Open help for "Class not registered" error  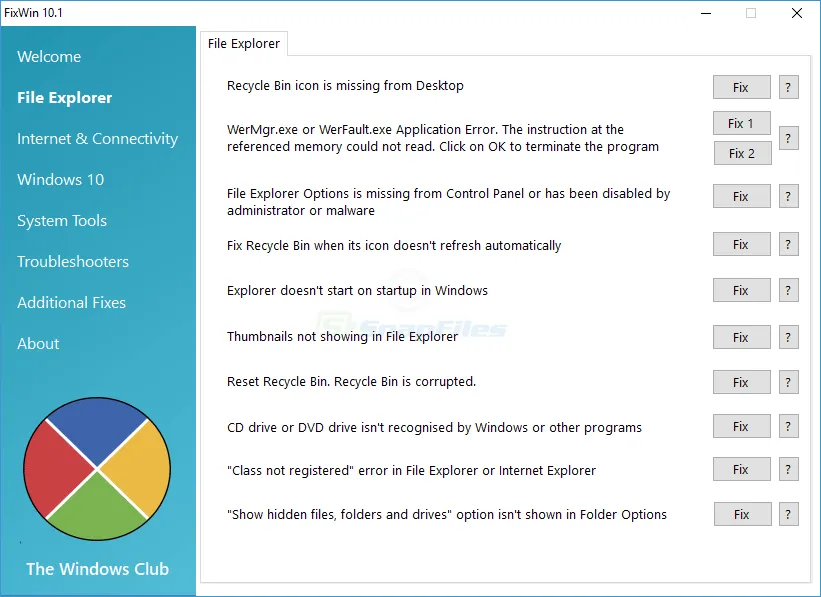pyautogui.click(x=789, y=469)
